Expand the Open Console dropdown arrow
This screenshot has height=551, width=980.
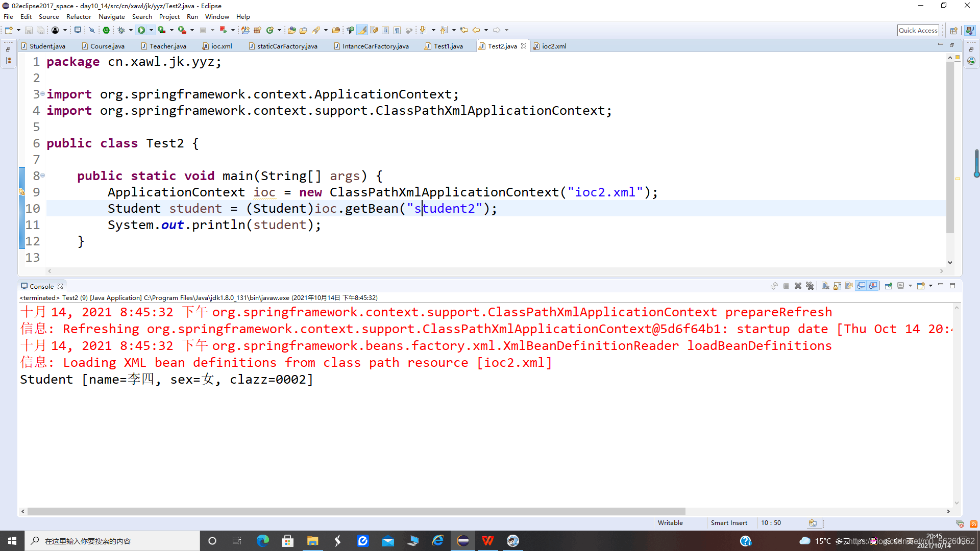point(930,286)
